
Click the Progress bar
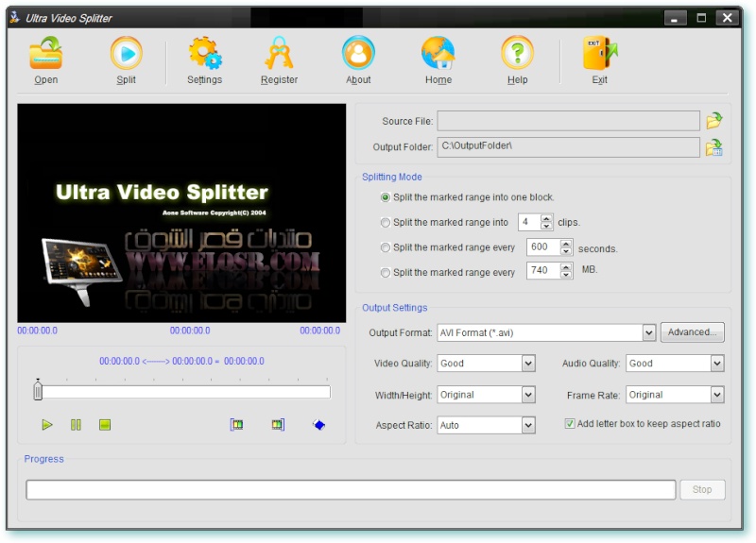pos(351,489)
